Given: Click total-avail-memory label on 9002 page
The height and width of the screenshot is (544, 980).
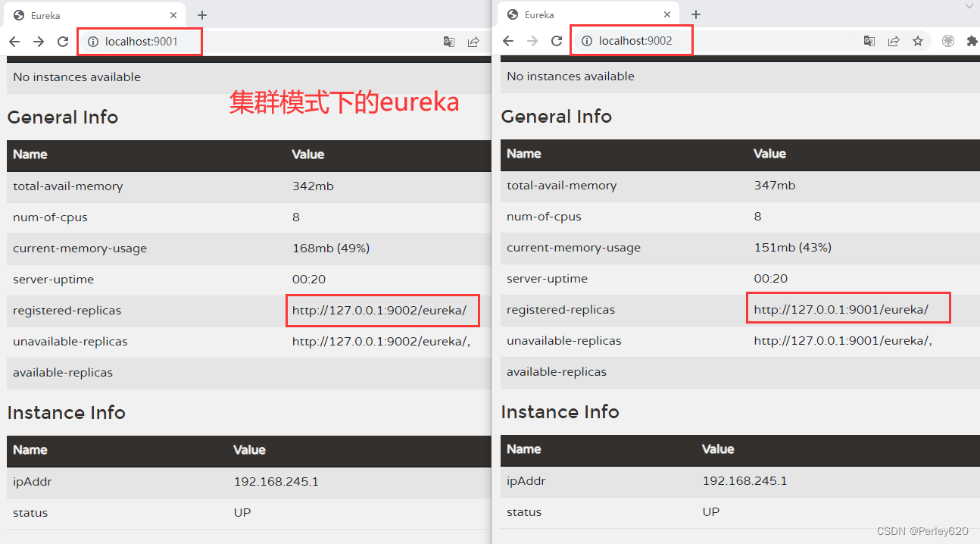Looking at the screenshot, I should 561,186.
